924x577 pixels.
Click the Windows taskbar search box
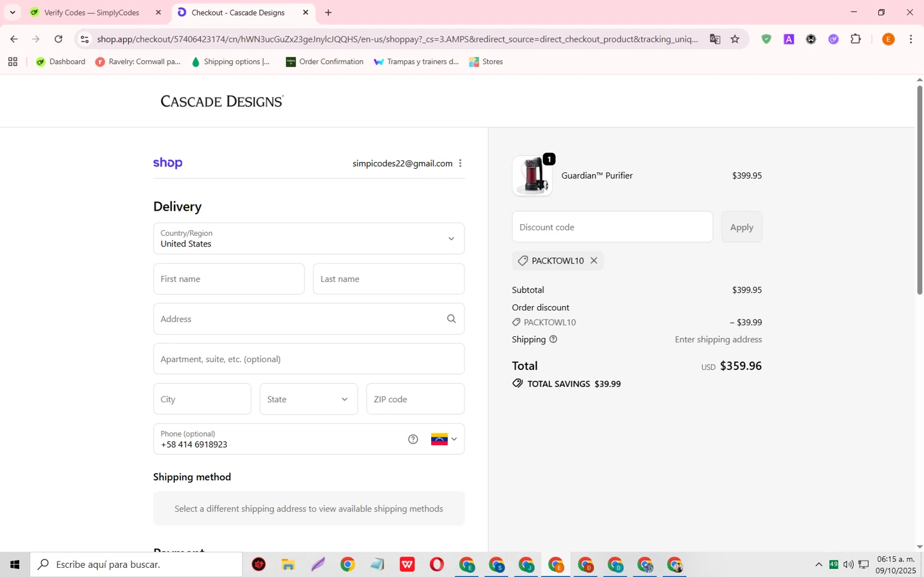(x=136, y=564)
